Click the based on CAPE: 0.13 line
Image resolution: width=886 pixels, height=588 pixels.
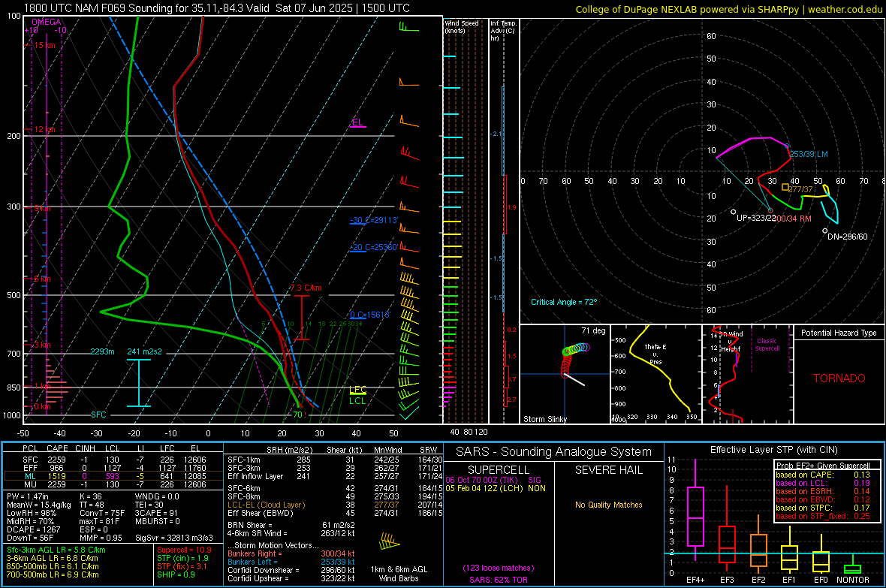coord(823,475)
